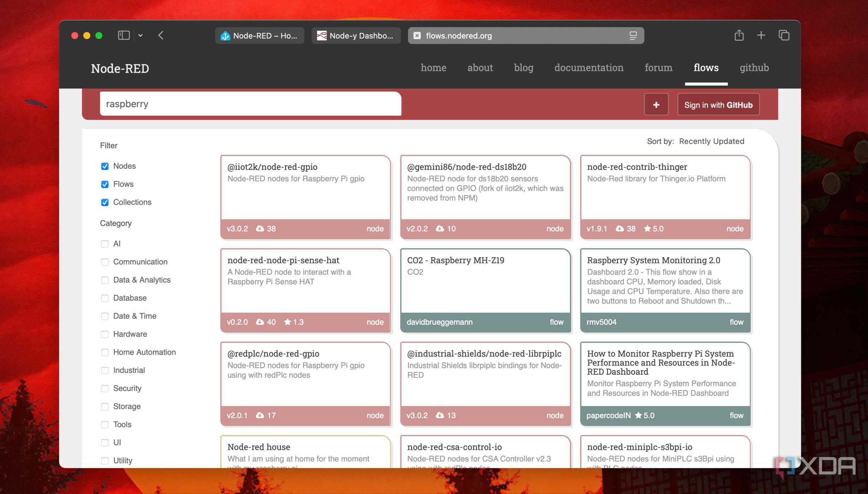Image resolution: width=868 pixels, height=494 pixels.
Task: Click Sign in with GitHub button
Action: (718, 104)
